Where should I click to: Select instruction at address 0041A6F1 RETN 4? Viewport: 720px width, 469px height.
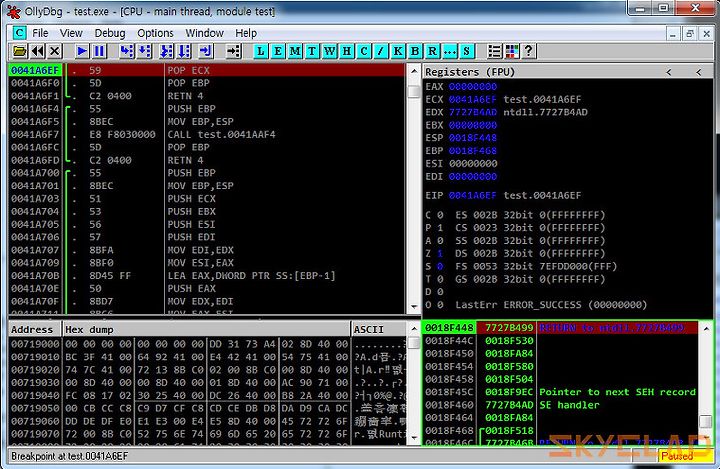(x=207, y=96)
